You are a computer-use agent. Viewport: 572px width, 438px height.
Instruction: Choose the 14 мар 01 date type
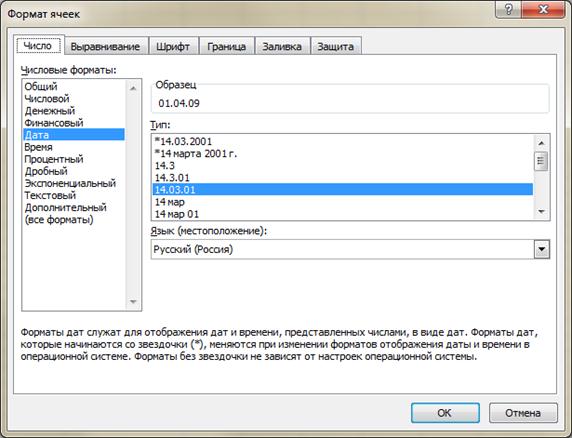tap(343, 214)
